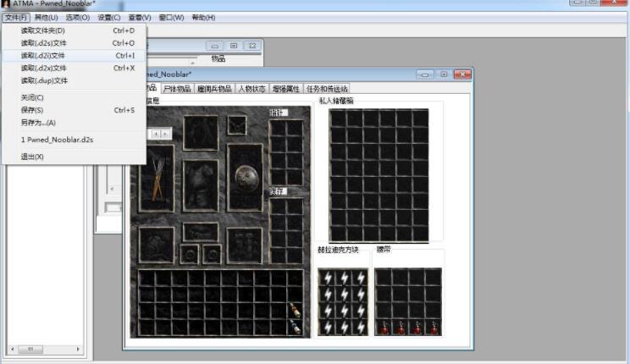Click the empty amulet equipment slot
Screen dimensions: 630x364
point(236,125)
